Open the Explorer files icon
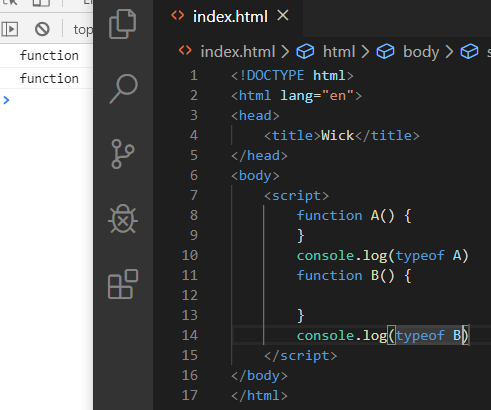491x410 pixels. point(123,24)
